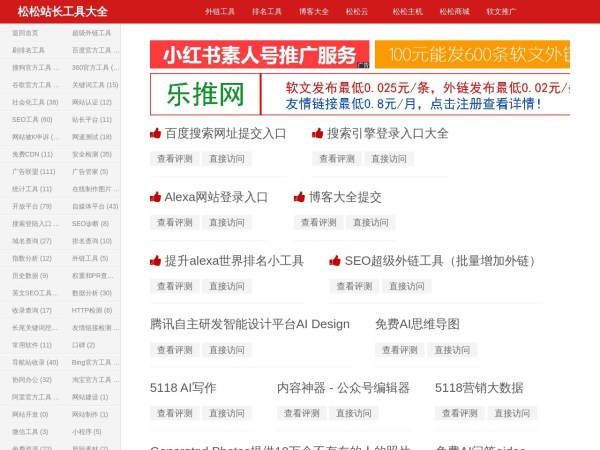Open 博客大全 in top navigation
This screenshot has width=600, height=450.
coord(314,11)
